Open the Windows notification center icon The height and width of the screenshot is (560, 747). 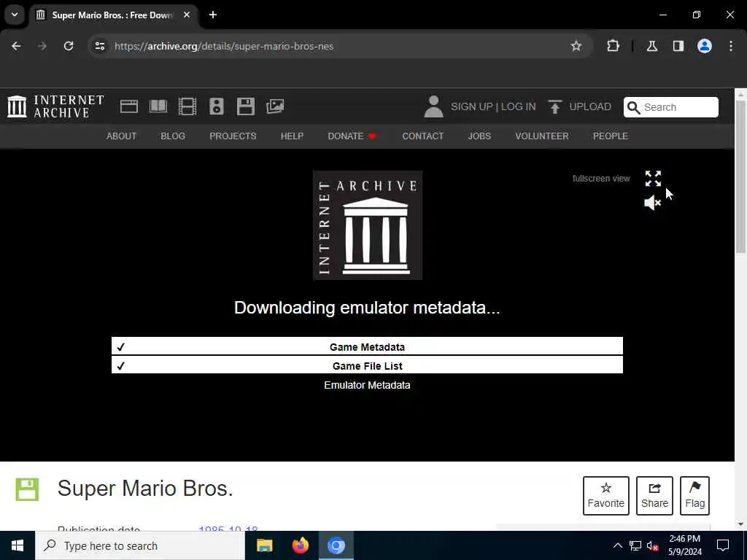(x=723, y=545)
